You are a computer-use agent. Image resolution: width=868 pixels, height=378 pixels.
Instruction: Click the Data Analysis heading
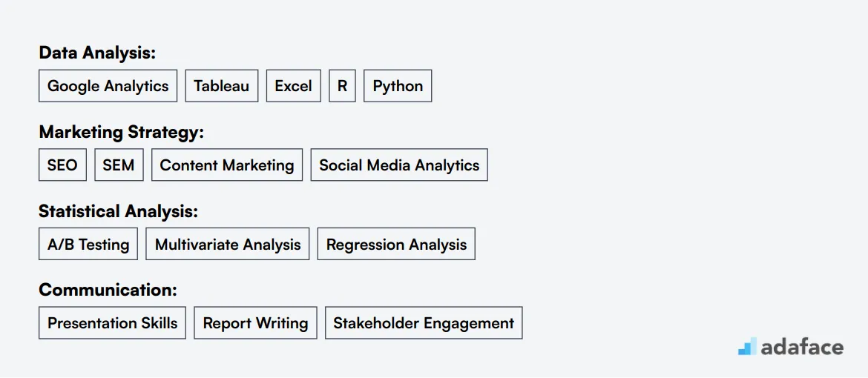click(97, 53)
